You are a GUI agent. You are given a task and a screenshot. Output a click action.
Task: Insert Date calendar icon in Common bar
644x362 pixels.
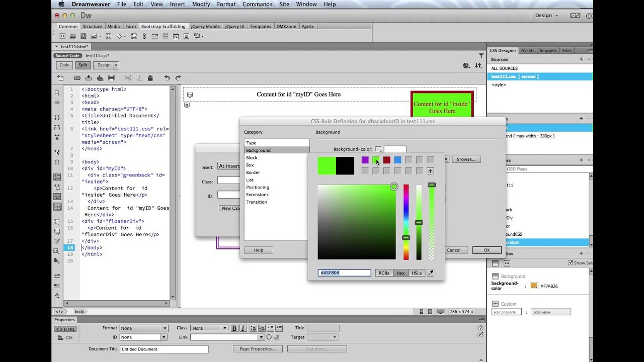tap(176, 36)
